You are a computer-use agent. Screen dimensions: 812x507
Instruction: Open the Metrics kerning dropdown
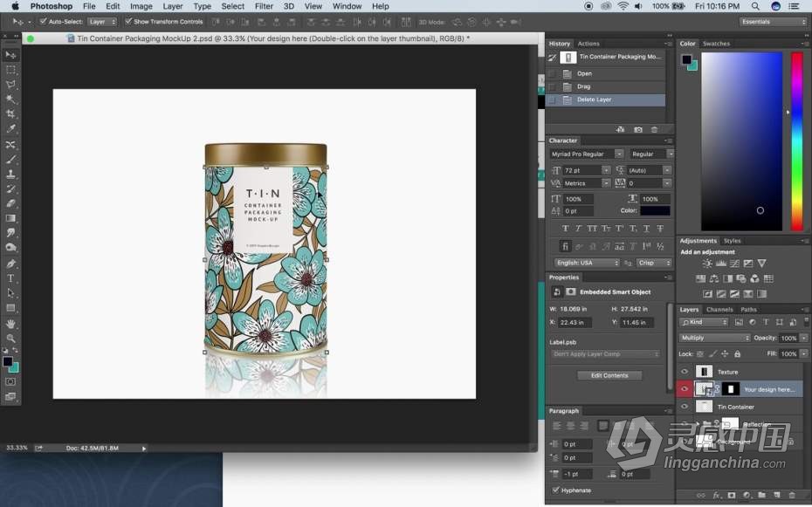607,183
